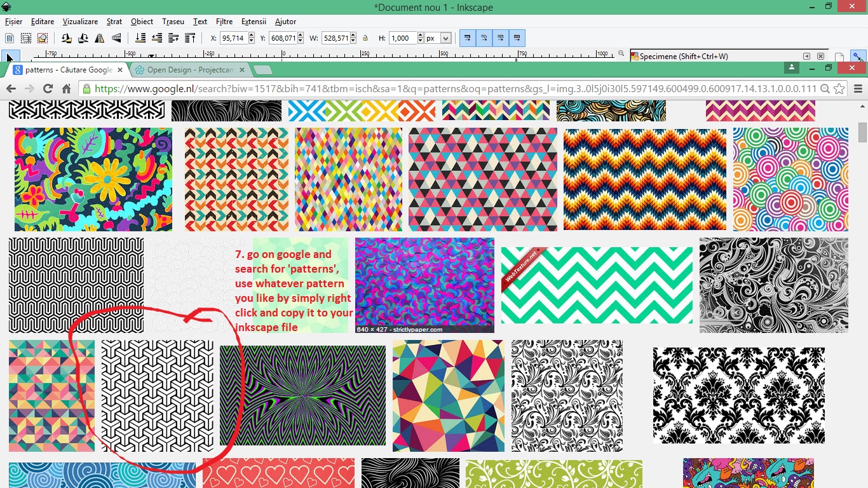Click the Chrome address bar URL

click(455, 89)
